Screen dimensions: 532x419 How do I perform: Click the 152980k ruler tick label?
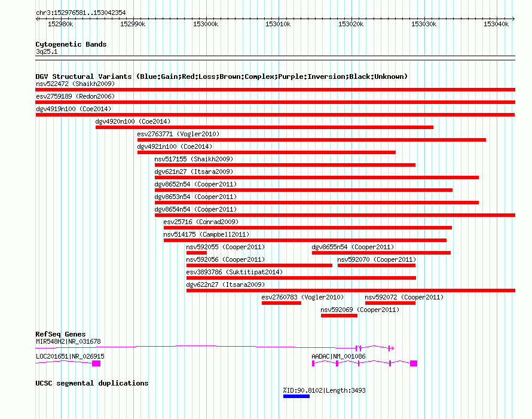(60, 24)
